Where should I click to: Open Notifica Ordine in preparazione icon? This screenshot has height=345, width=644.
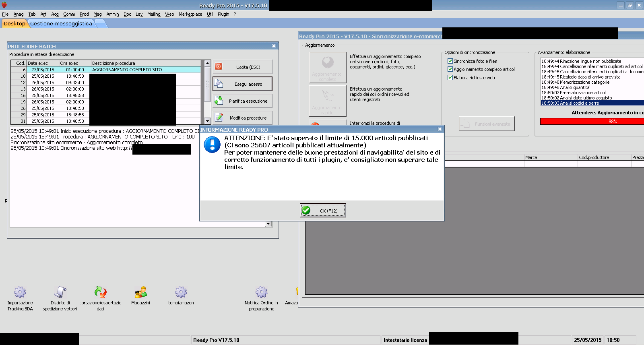click(261, 298)
